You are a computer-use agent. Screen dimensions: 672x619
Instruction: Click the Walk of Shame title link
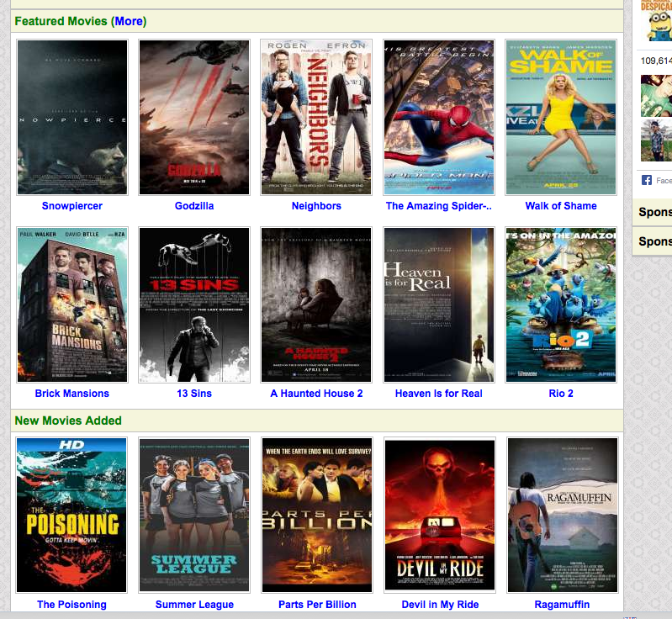pyautogui.click(x=561, y=206)
